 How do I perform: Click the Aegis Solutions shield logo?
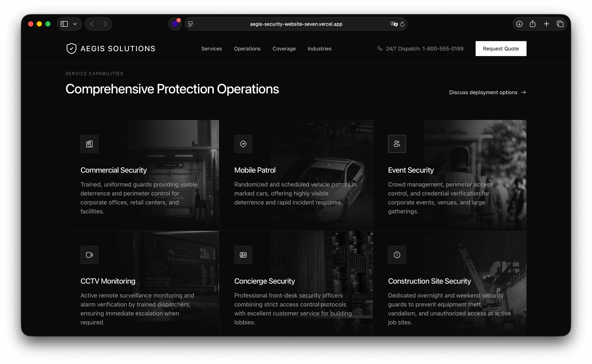click(x=71, y=48)
